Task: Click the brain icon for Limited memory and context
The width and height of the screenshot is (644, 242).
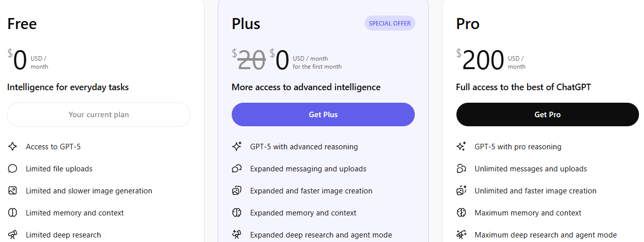Action: (x=13, y=213)
